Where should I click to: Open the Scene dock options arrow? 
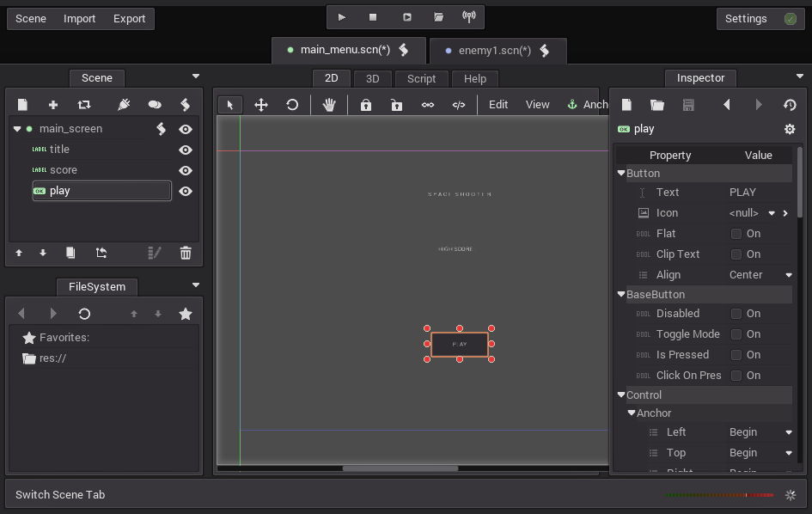(196, 76)
